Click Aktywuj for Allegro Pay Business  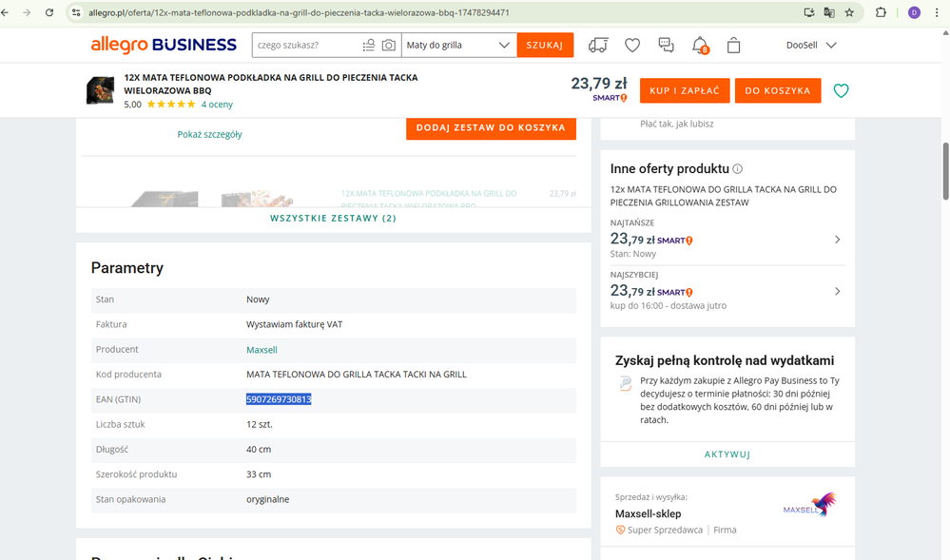click(x=727, y=454)
